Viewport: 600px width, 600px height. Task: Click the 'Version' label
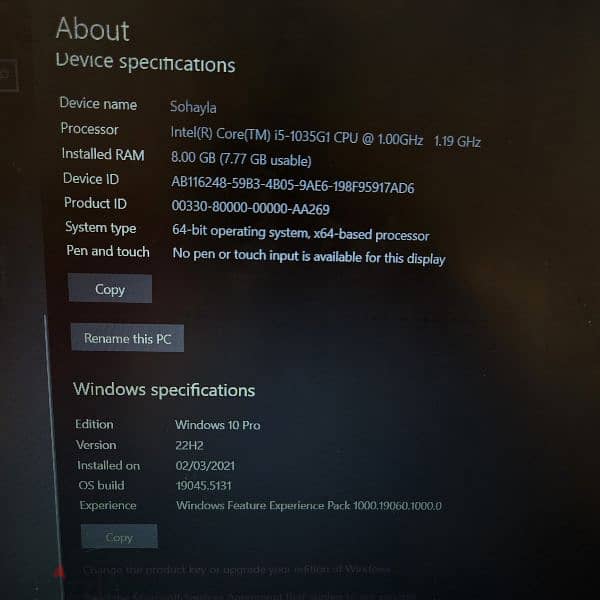pos(96,445)
